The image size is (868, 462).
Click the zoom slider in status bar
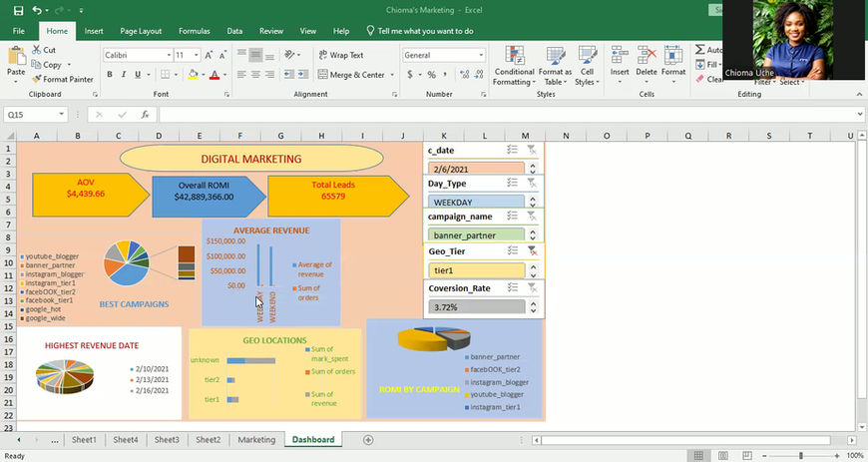(801, 455)
